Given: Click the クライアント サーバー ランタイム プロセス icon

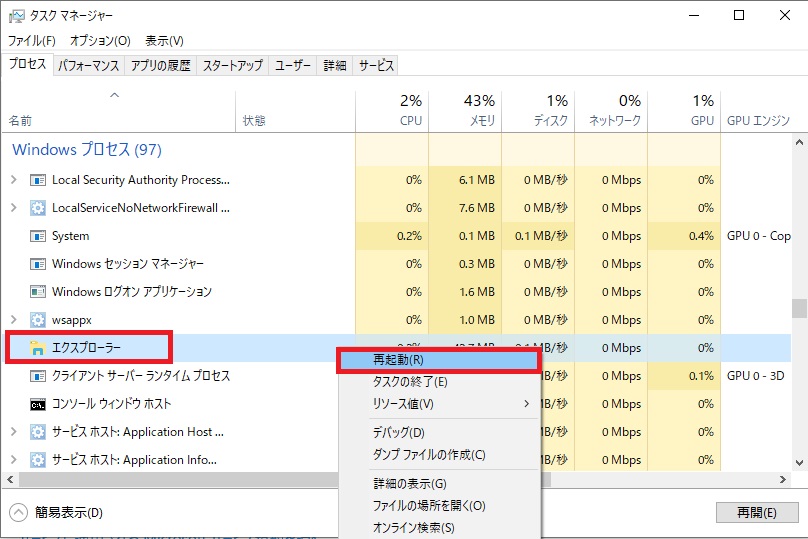Looking at the screenshot, I should [38, 376].
